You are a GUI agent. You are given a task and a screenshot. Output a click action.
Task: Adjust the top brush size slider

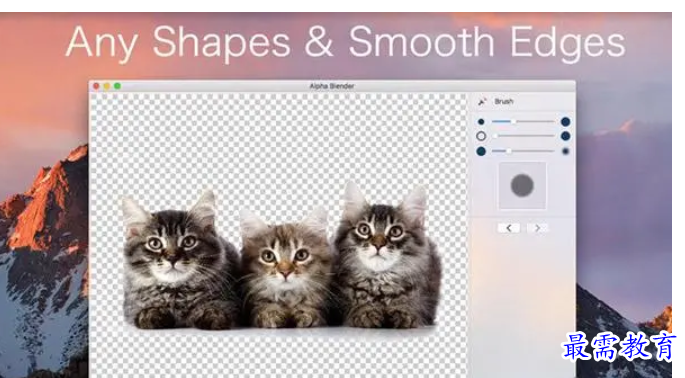pyautogui.click(x=523, y=121)
